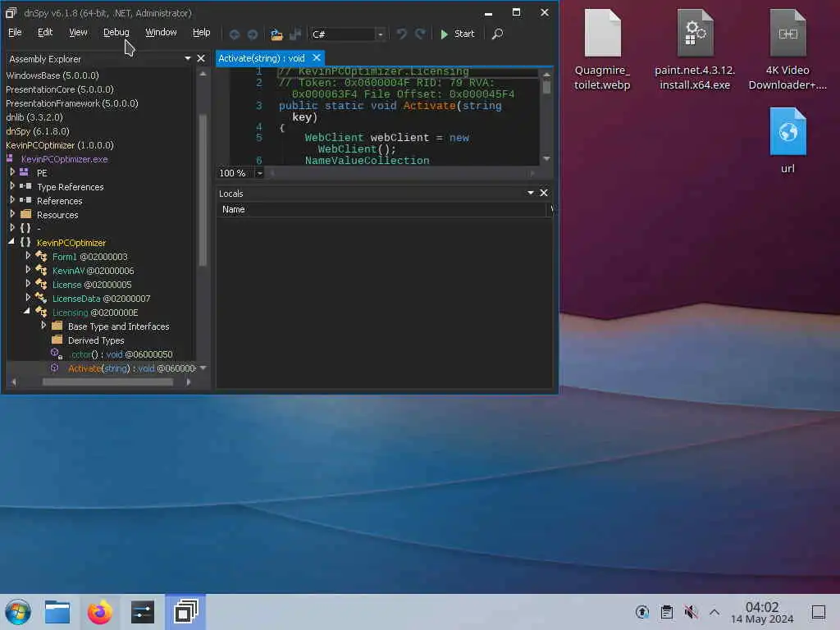Collapse the Licensing class node
840x630 pixels.
coord(27,312)
